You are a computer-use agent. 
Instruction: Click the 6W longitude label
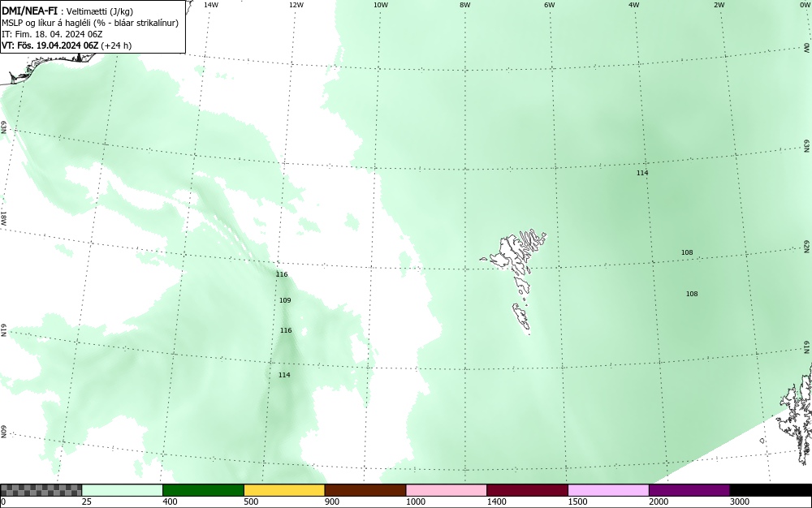[550, 5]
